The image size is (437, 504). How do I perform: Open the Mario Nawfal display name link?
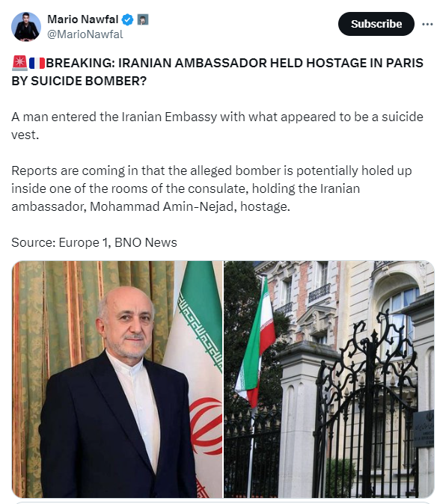tap(82, 19)
